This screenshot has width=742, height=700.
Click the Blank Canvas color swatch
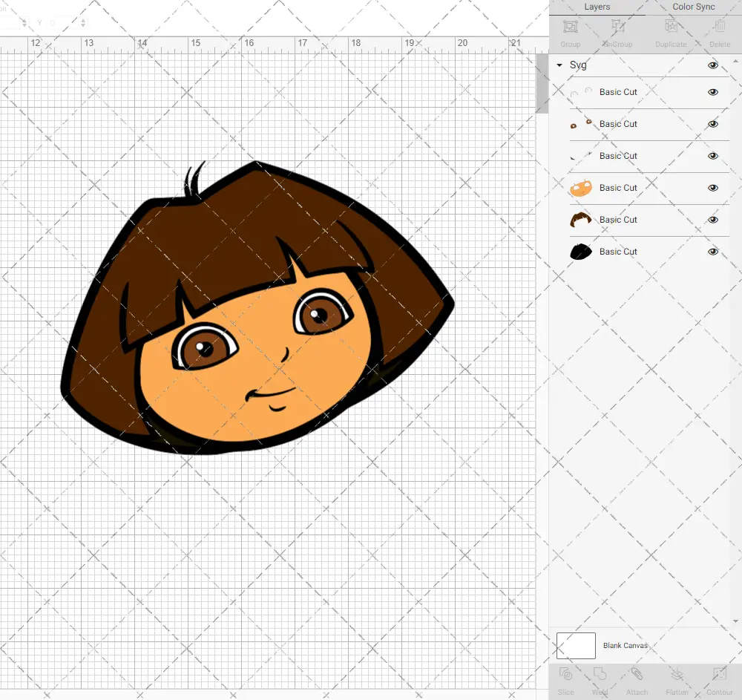[576, 646]
